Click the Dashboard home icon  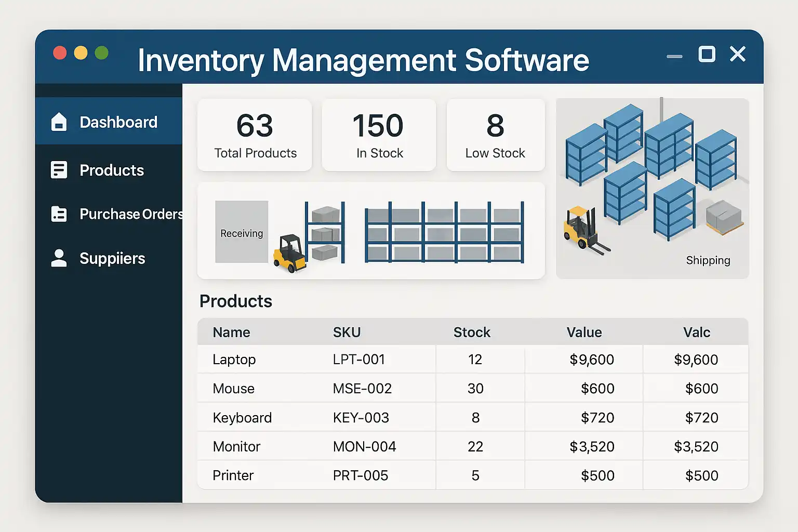click(x=59, y=122)
